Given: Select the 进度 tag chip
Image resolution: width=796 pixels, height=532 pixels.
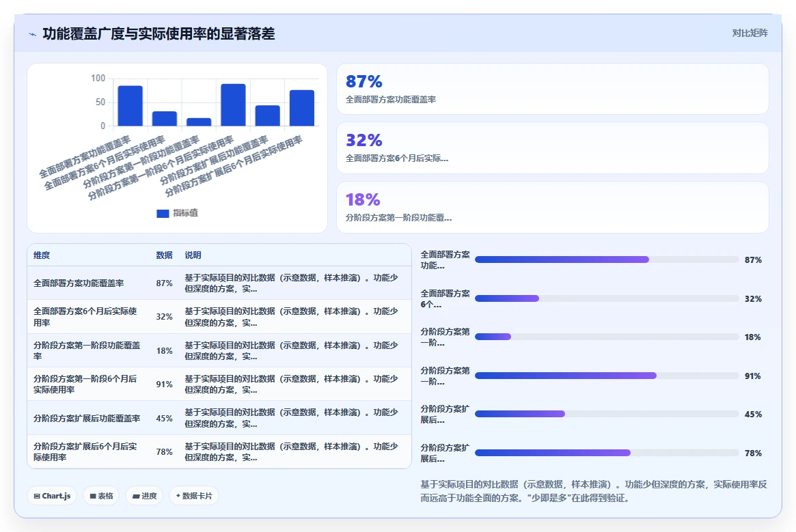Looking at the screenshot, I should pos(144,496).
